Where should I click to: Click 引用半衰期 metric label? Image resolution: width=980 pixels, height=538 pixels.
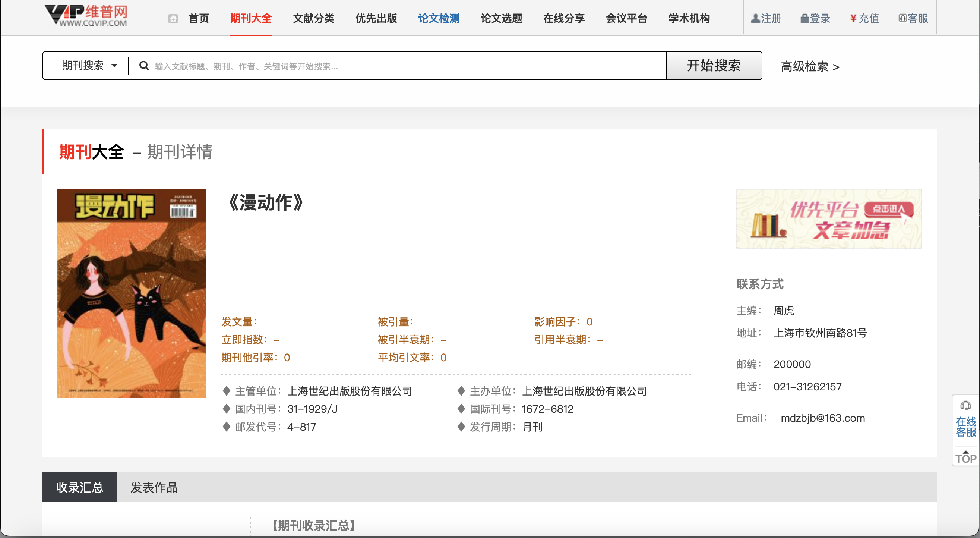coord(563,339)
